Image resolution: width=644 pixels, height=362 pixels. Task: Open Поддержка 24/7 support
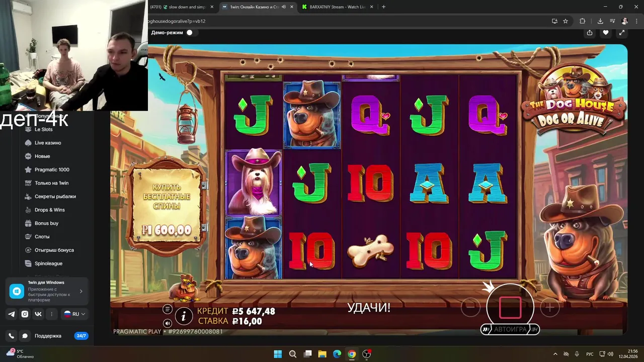click(61, 336)
